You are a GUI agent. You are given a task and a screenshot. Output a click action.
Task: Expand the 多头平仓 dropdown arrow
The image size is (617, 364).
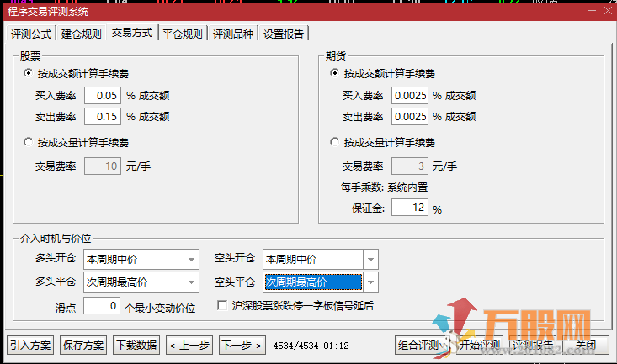(x=191, y=282)
